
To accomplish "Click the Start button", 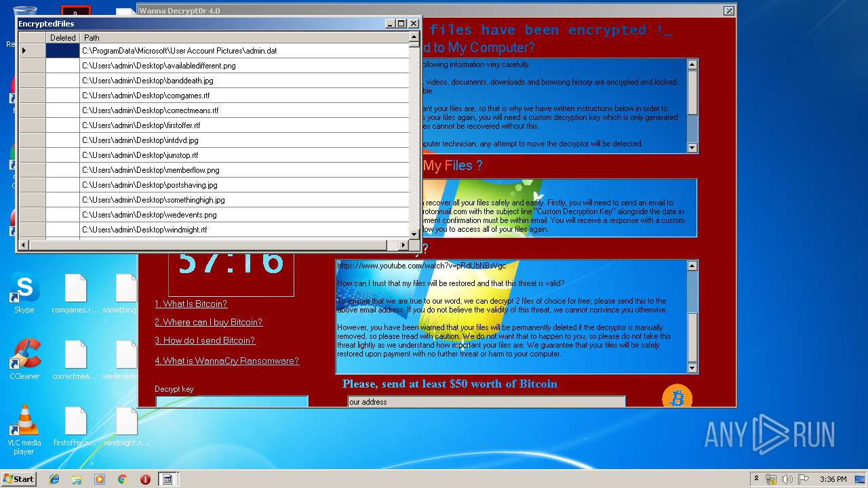I will (x=19, y=479).
